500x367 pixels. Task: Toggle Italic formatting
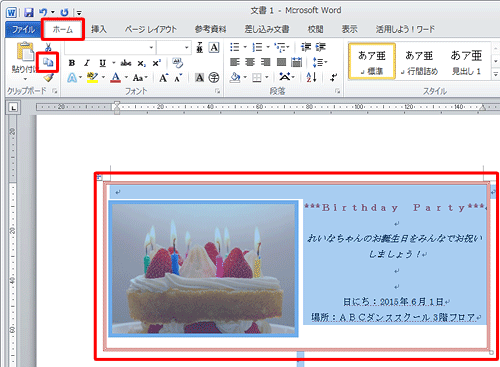87,63
